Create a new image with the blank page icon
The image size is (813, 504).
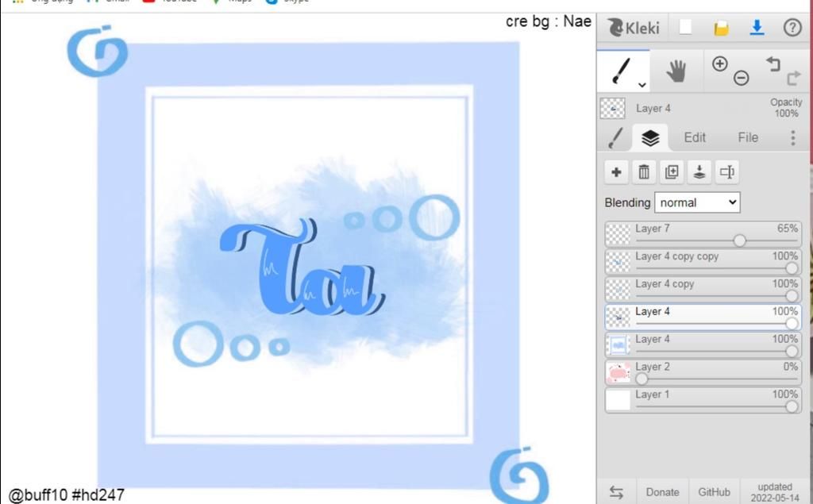point(685,27)
